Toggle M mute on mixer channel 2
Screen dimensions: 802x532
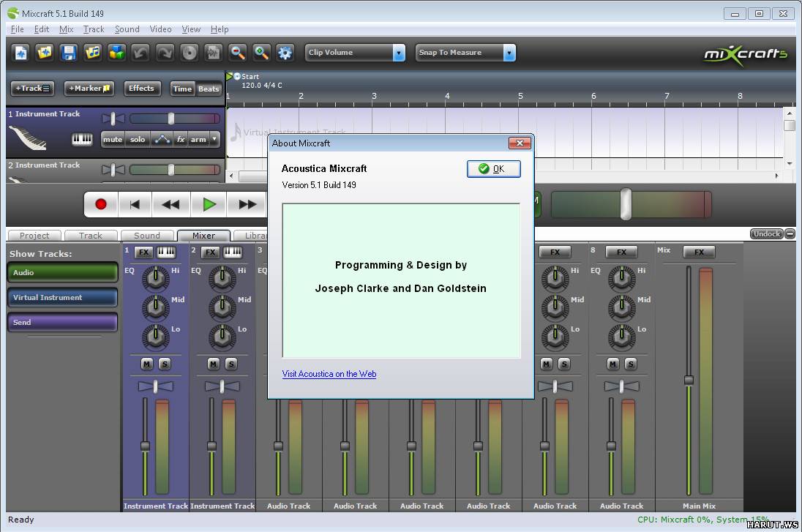pyautogui.click(x=213, y=364)
